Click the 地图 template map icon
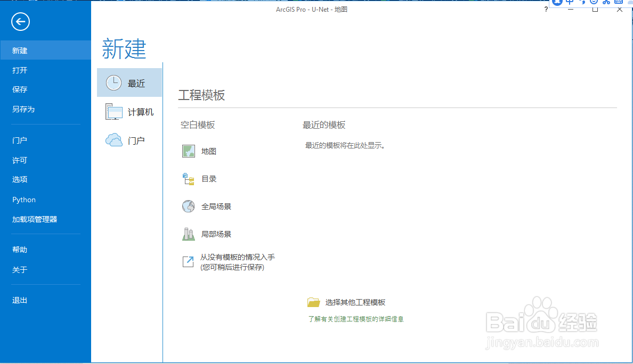 pyautogui.click(x=189, y=151)
